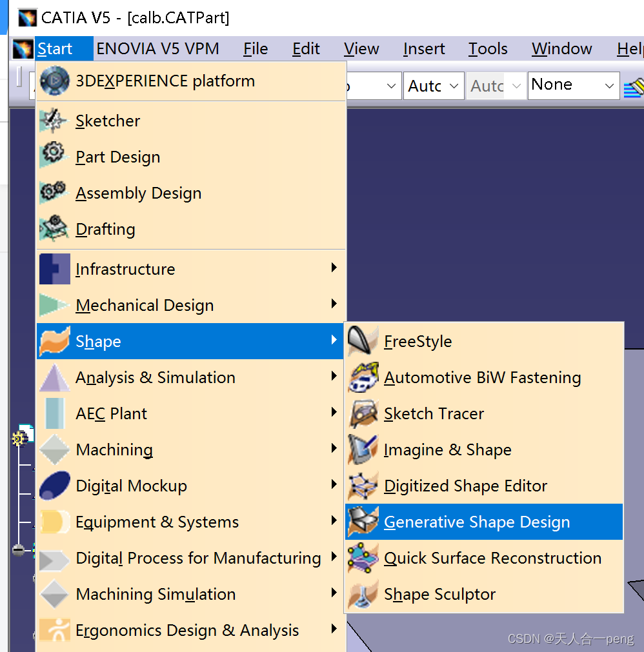
Task: Click the Generative Shape Design icon
Action: tap(363, 522)
